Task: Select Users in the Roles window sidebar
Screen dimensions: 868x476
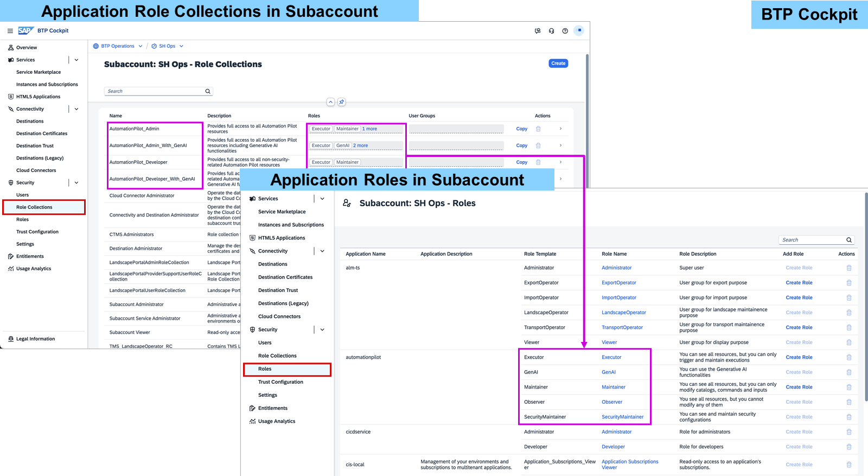Action: point(265,343)
